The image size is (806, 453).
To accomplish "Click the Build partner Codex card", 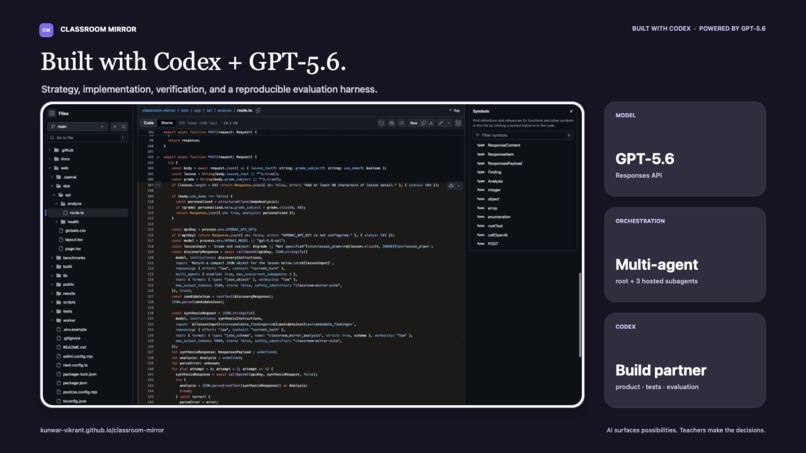I will (x=685, y=360).
